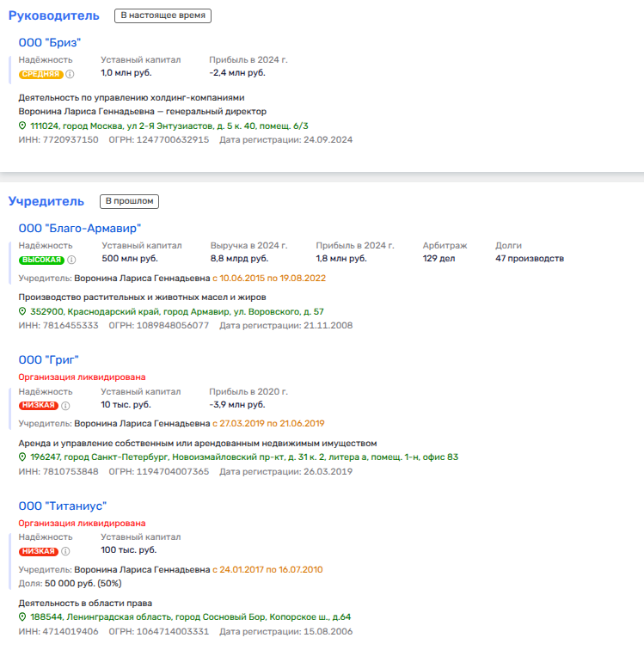Open the Энтузиастов street address in Moscow

click(x=169, y=126)
